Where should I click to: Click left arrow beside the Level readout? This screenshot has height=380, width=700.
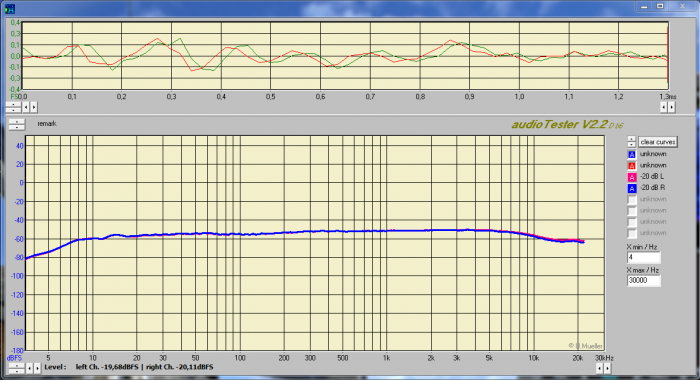(x=29, y=368)
